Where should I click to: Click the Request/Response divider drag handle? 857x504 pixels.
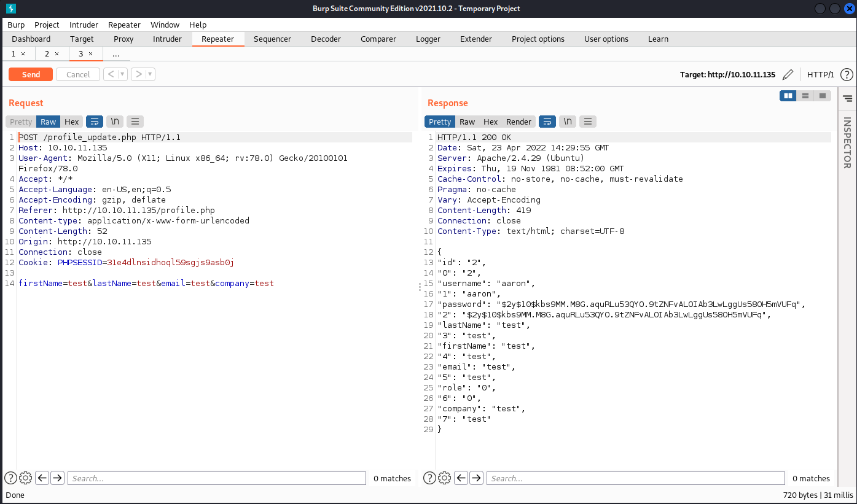pos(420,287)
